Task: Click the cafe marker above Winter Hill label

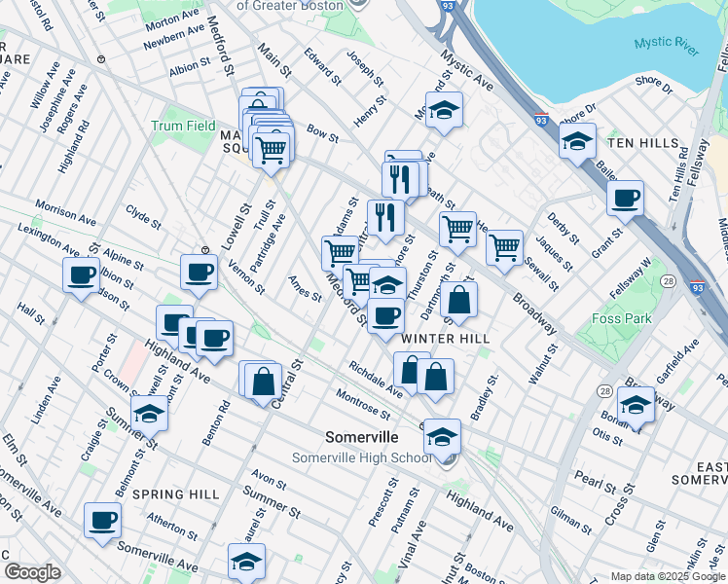Action: pyautogui.click(x=386, y=315)
